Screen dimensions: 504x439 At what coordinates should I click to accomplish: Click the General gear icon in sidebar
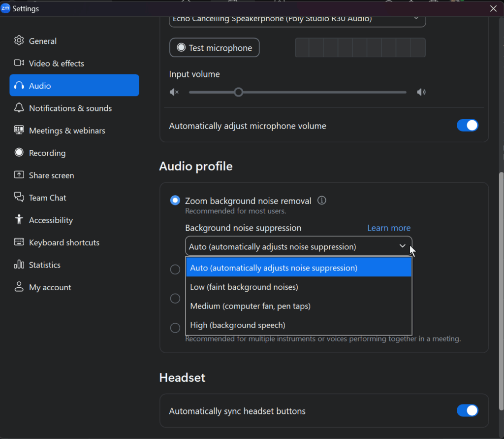(x=19, y=41)
